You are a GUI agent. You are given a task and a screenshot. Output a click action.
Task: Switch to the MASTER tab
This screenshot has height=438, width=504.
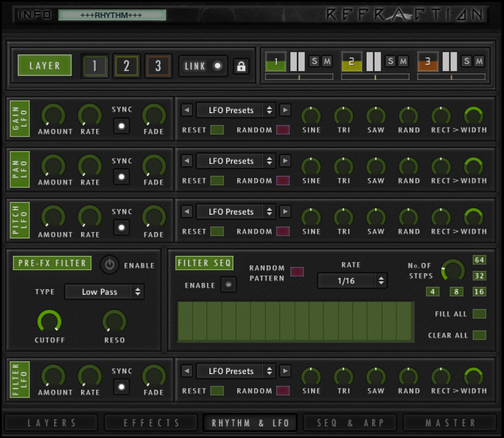(450, 423)
